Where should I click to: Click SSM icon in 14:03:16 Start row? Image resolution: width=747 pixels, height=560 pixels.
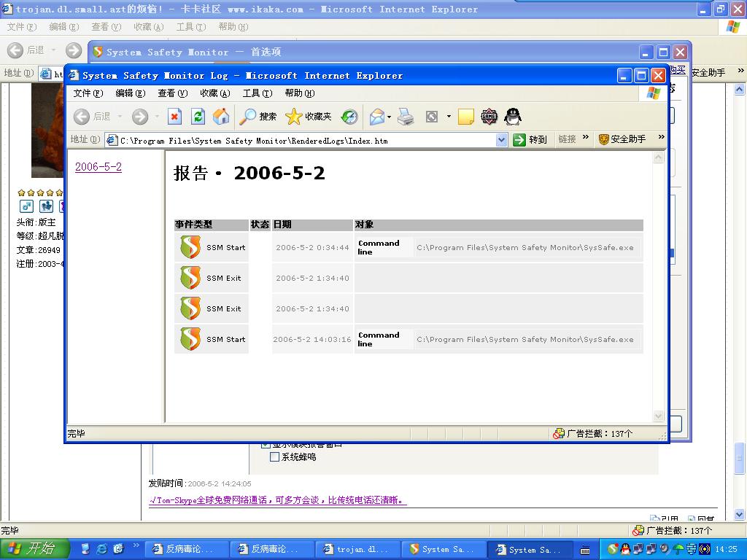tap(190, 339)
